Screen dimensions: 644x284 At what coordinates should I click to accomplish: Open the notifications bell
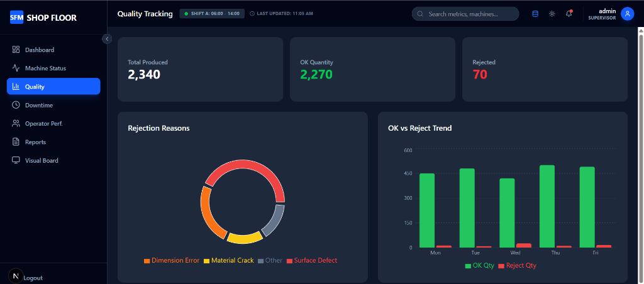pyautogui.click(x=569, y=14)
